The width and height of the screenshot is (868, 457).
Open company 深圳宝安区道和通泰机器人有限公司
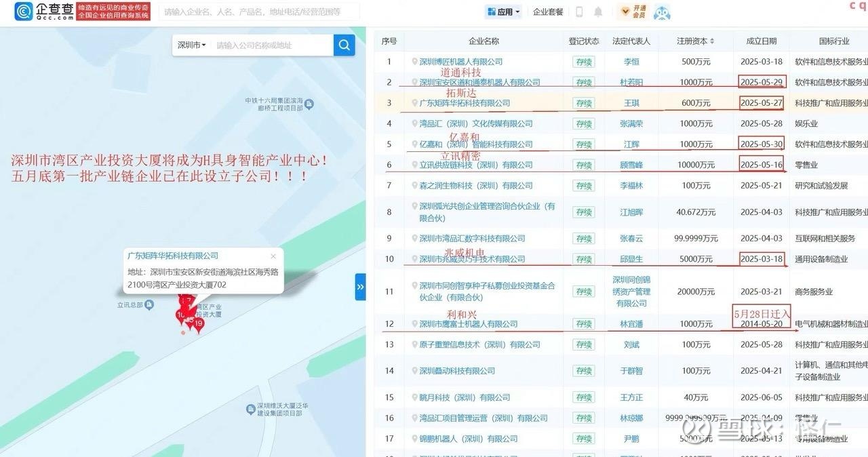click(479, 83)
